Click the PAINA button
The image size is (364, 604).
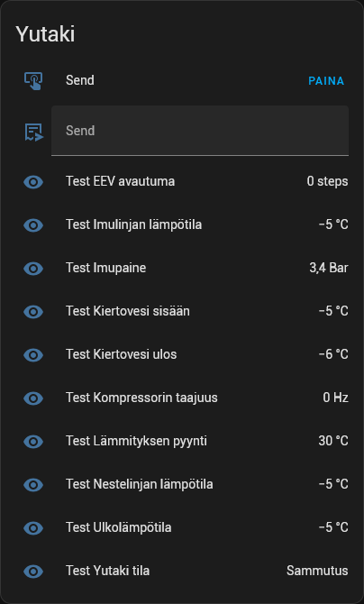[x=326, y=81]
